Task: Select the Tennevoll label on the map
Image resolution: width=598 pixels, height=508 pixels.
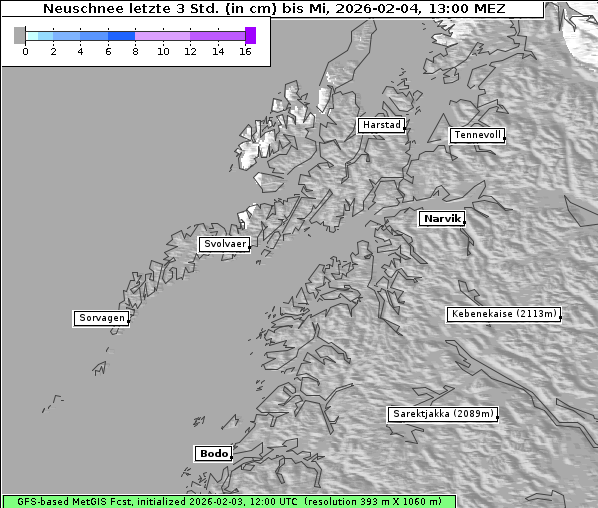Action: 477,135
